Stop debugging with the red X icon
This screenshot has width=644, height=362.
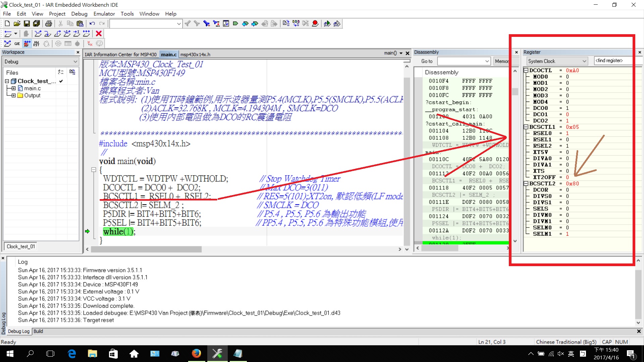(99, 34)
